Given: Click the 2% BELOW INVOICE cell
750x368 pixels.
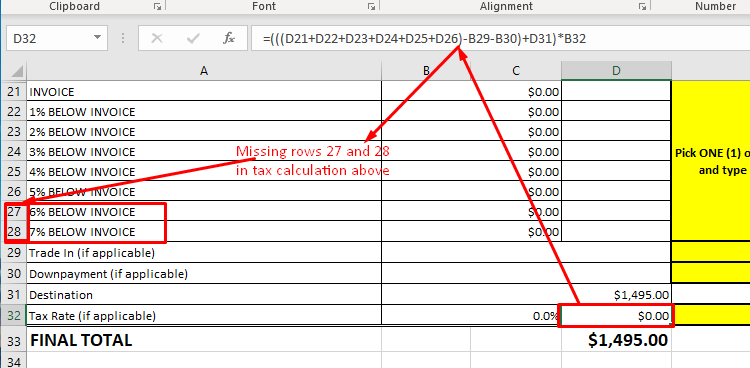Looking at the screenshot, I should click(x=204, y=132).
